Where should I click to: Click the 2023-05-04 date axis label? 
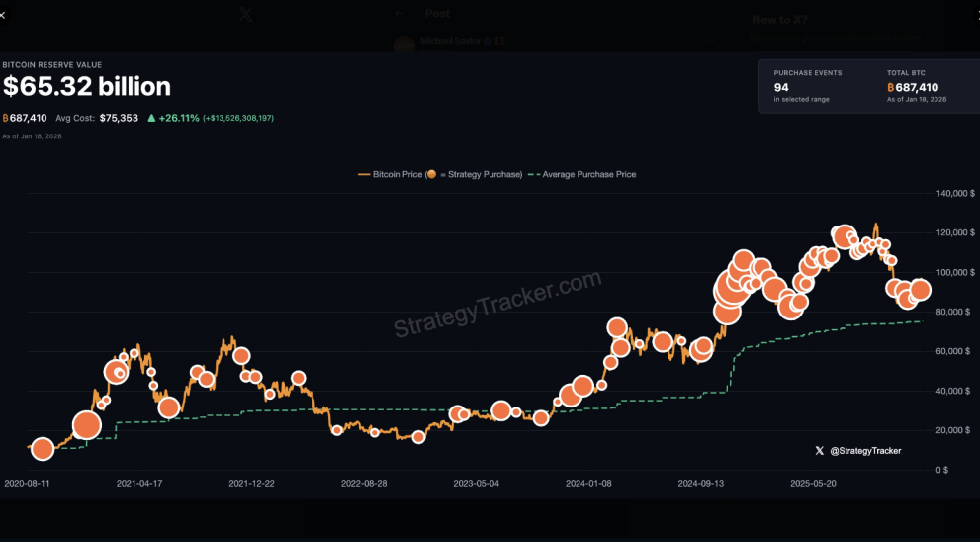(477, 484)
